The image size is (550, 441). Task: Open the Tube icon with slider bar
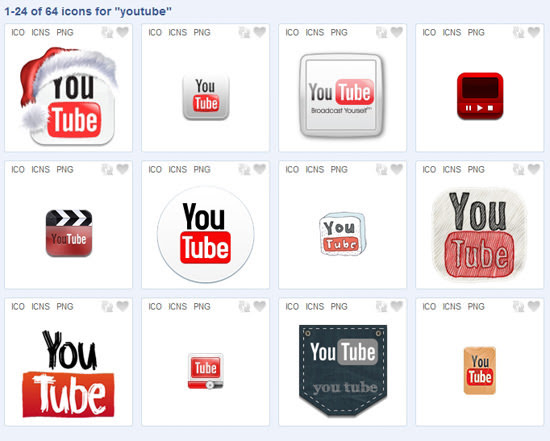pos(206,371)
